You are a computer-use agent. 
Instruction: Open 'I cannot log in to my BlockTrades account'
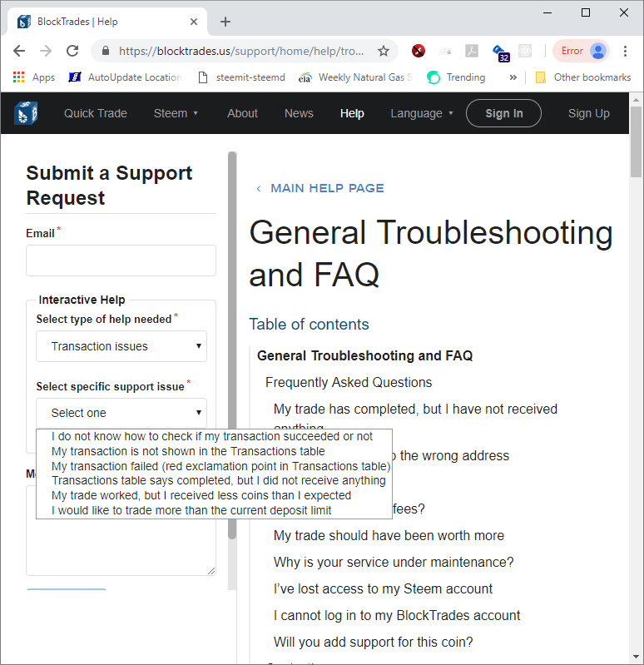[396, 616]
